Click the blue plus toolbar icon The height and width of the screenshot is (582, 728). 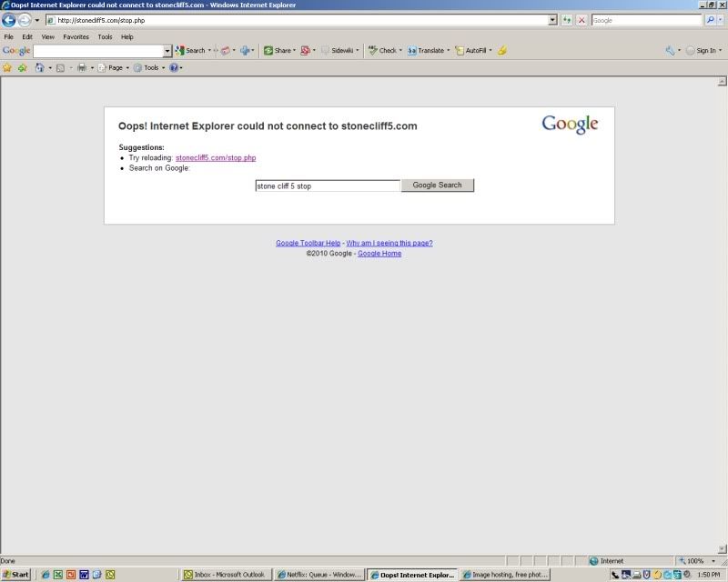coord(245,51)
